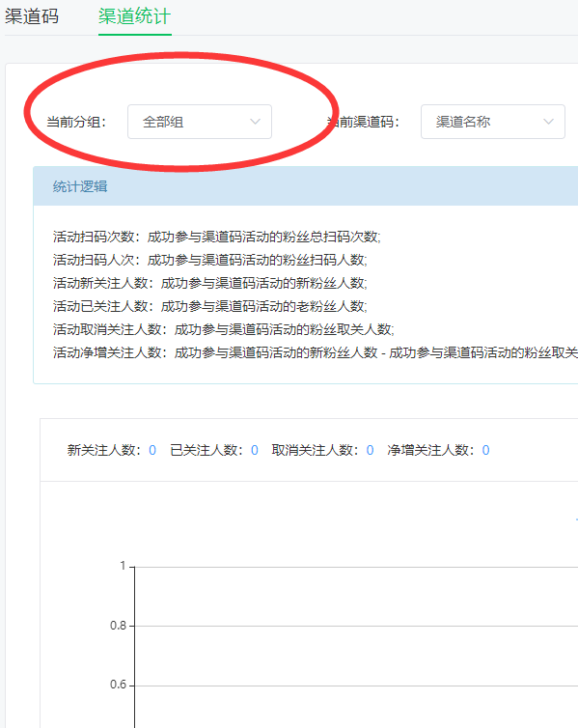The image size is (578, 728).
Task: Click the 活动新关注人数 description line
Action: click(209, 283)
